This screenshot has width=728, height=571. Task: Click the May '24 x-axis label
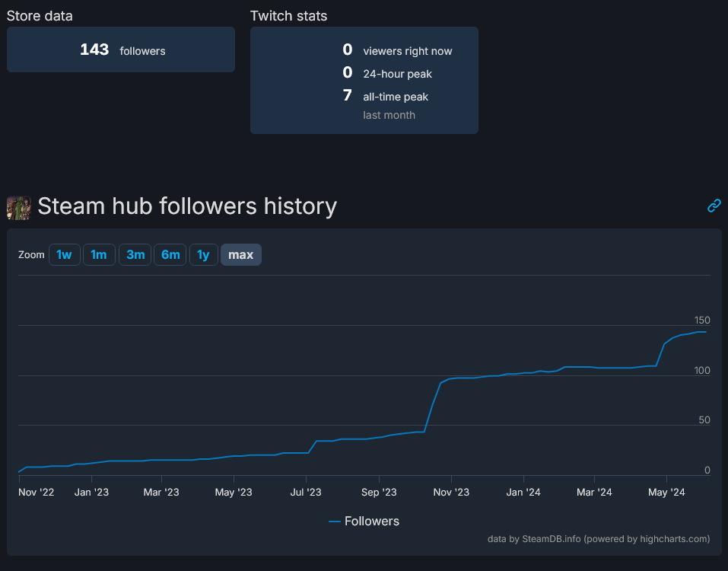point(666,493)
